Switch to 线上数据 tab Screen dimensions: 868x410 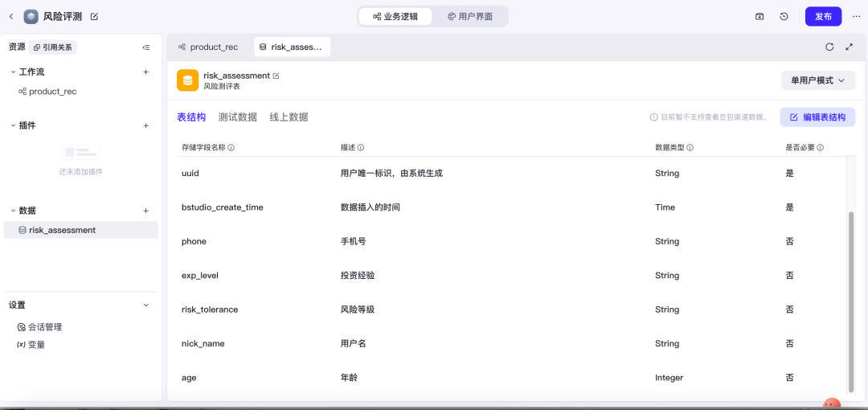(x=289, y=117)
